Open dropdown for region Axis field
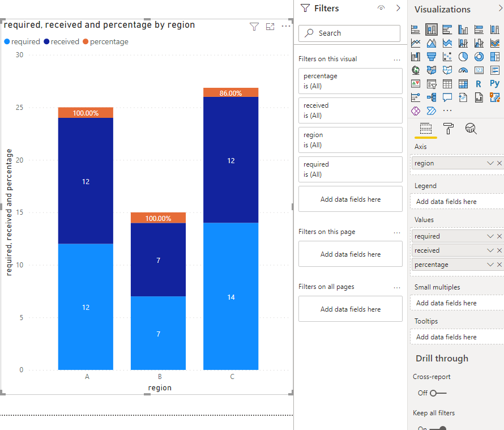504x430 pixels. click(x=490, y=163)
